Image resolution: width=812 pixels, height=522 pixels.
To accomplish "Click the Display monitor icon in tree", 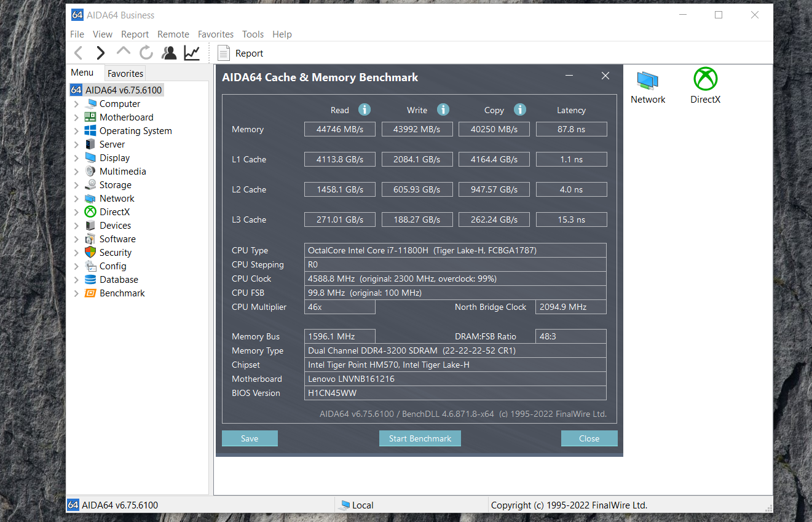I will point(90,158).
